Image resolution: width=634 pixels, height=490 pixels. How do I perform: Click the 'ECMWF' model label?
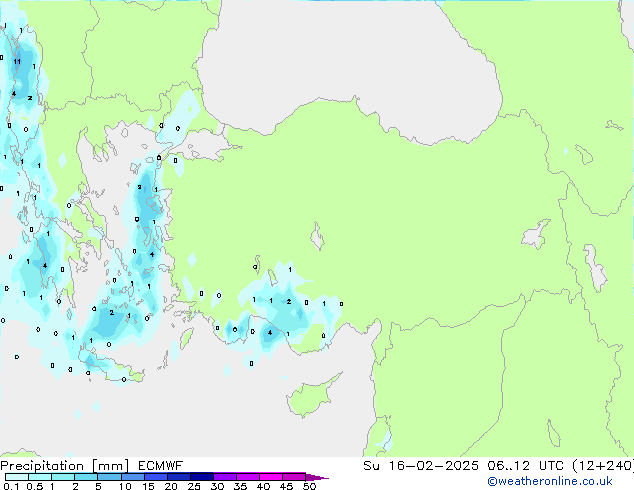(161, 466)
